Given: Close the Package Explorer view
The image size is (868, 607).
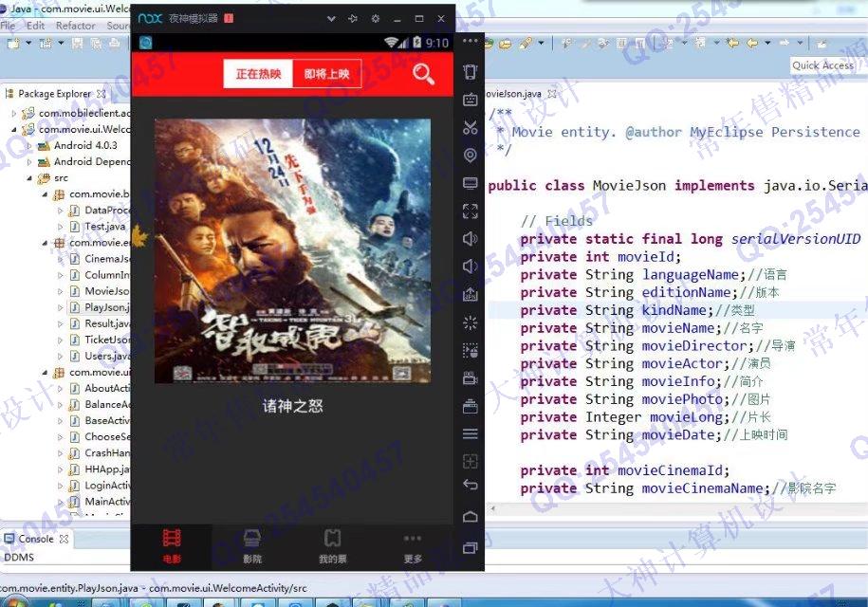Looking at the screenshot, I should pyautogui.click(x=102, y=94).
